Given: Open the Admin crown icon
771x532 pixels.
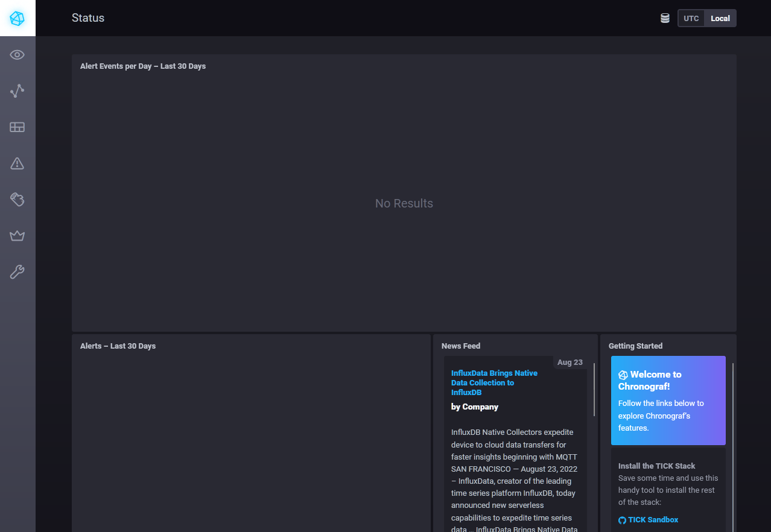Looking at the screenshot, I should 17,235.
